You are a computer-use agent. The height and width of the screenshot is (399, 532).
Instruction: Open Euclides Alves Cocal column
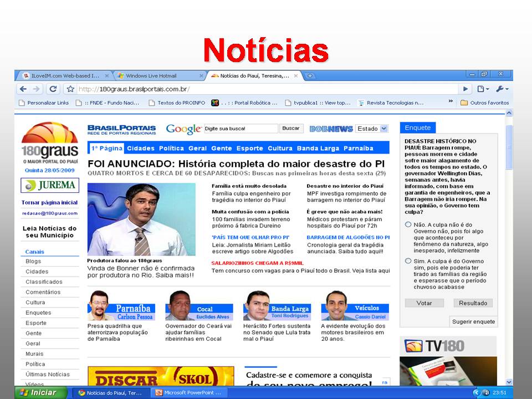(x=199, y=306)
